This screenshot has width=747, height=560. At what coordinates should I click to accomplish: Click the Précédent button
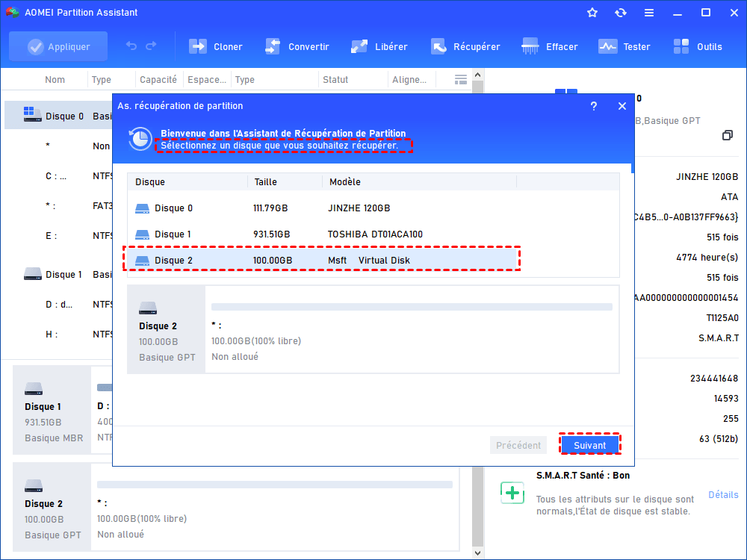(518, 445)
